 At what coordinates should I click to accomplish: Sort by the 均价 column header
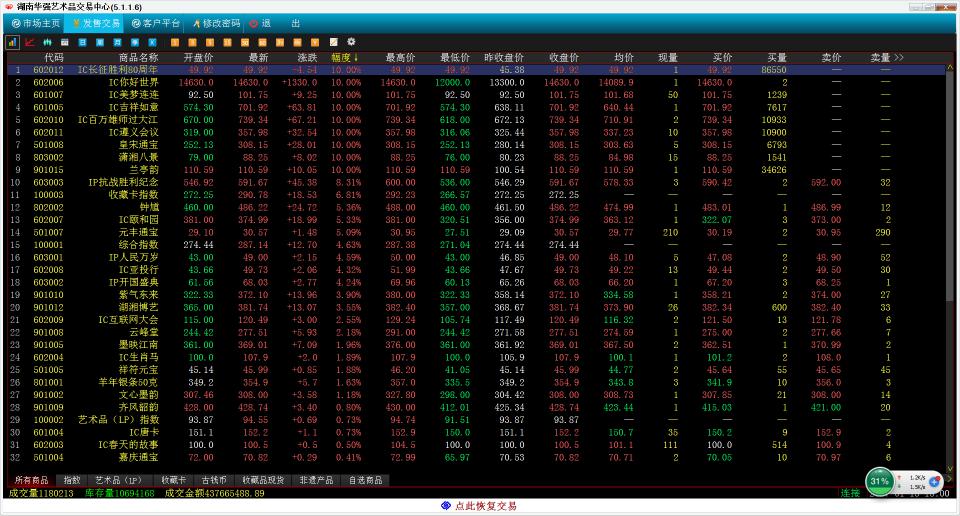[x=624, y=58]
